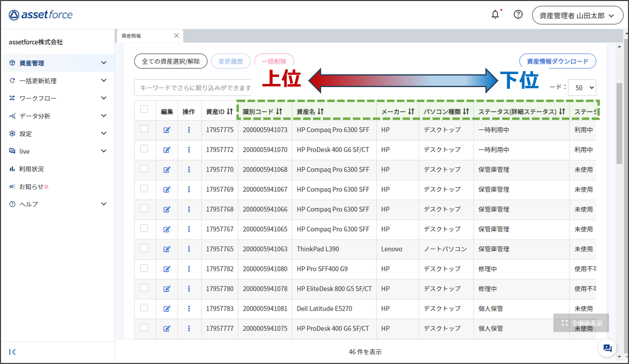Screen dimensions: 629x364
Task: Open actions menu for asset 17957767
Action: click(x=189, y=229)
